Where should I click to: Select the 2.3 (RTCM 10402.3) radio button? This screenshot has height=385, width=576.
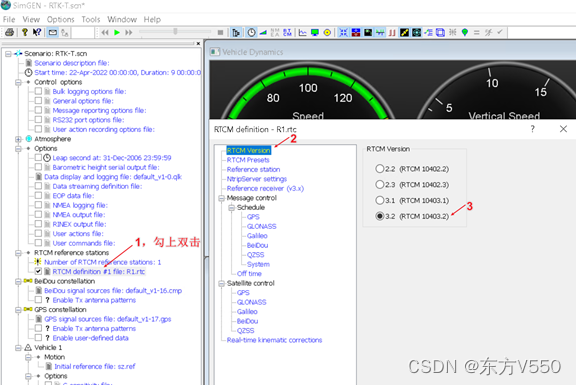coord(379,184)
